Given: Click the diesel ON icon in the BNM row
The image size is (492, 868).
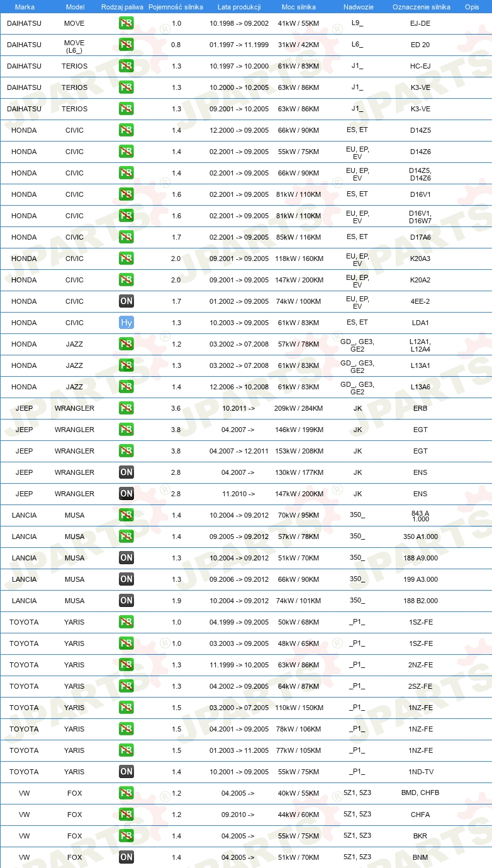Looking at the screenshot, I should pyautogui.click(x=126, y=857).
